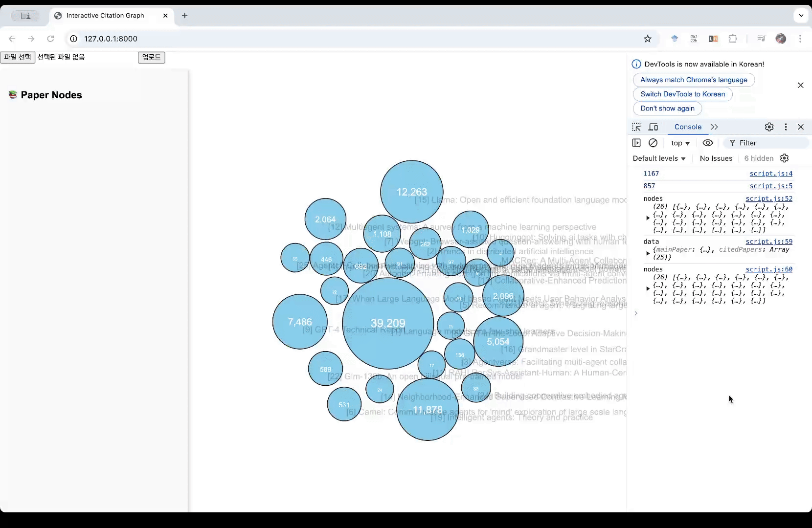This screenshot has width=812, height=528.
Task: Open Chrome extensions puzzle icon
Action: pos(733,39)
